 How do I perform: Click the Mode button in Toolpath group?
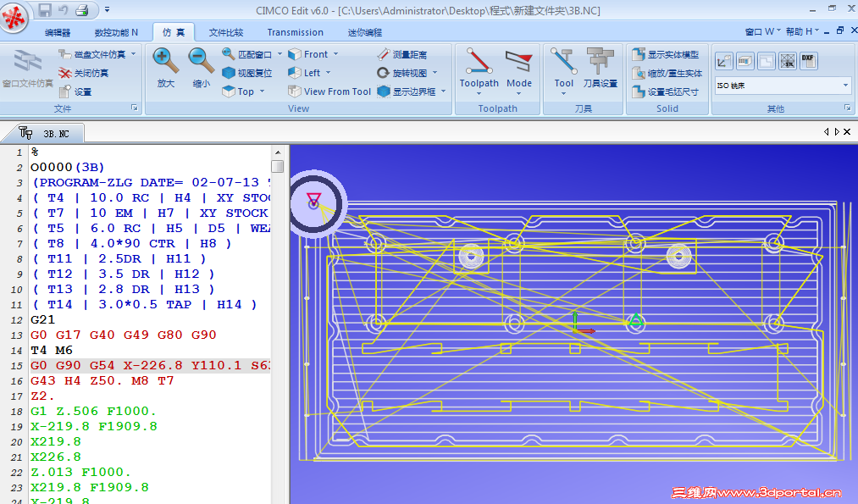coord(519,70)
